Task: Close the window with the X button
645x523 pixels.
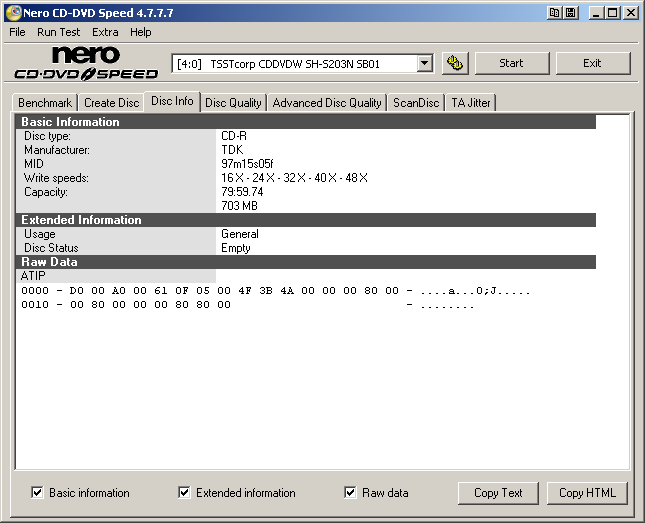Action: click(x=631, y=12)
